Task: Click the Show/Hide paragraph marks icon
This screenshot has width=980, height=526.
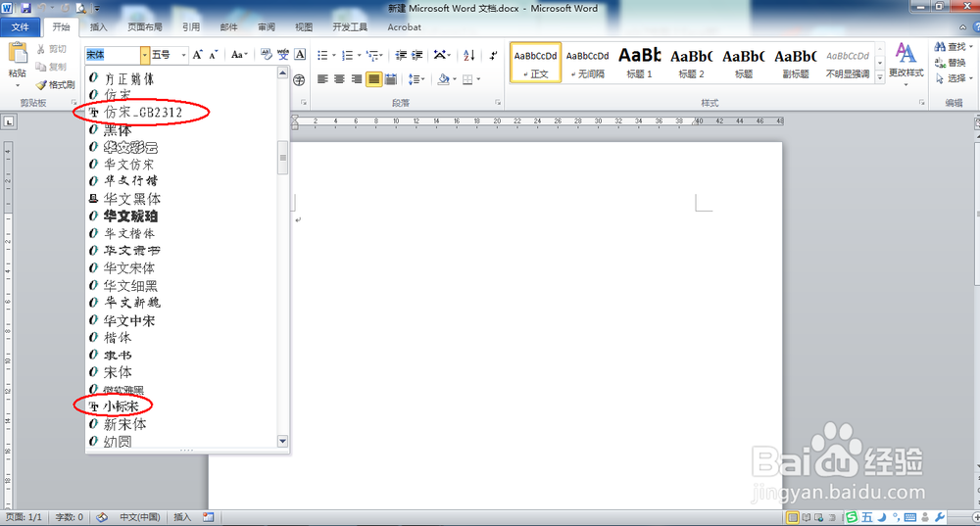Action: coord(493,55)
